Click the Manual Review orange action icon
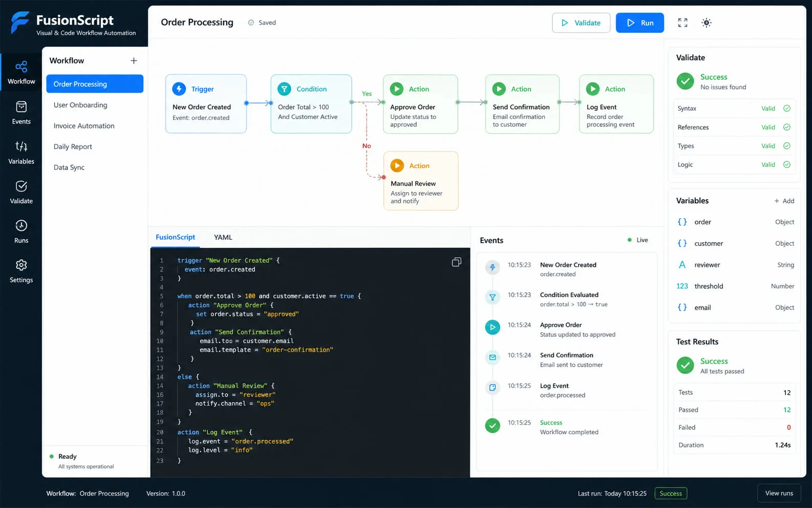Viewport: 812px width, 508px height. (397, 165)
